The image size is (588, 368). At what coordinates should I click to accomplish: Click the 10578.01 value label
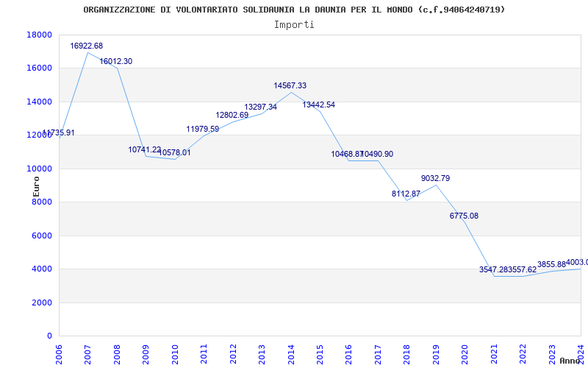click(174, 153)
